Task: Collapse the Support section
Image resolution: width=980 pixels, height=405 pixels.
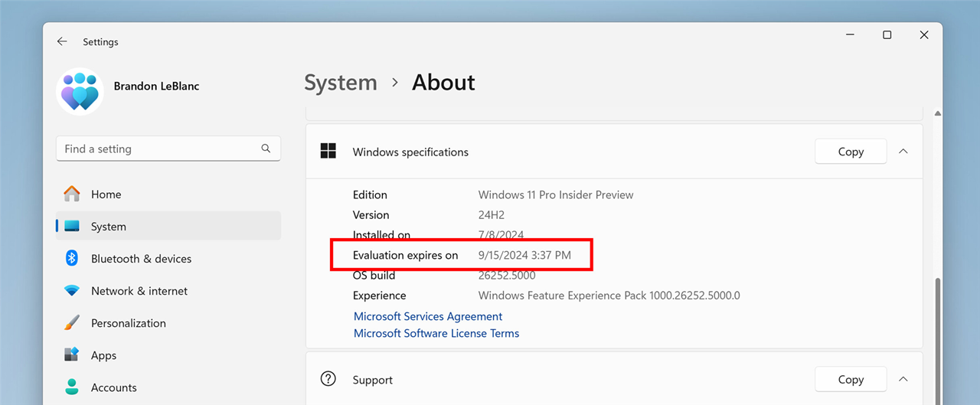Action: (x=903, y=379)
